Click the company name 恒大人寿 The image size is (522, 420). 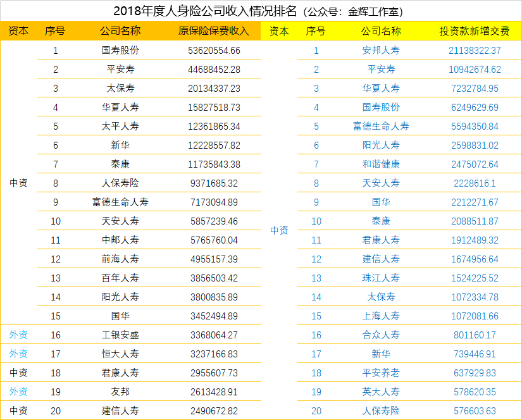[120, 354]
